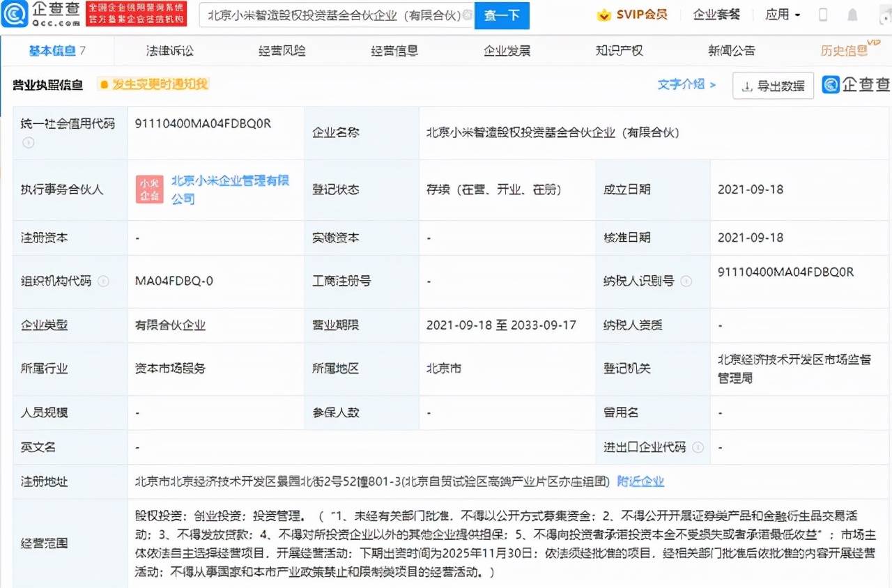Click the 导出数据 export button
The height and width of the screenshot is (588, 892).
[x=773, y=86]
